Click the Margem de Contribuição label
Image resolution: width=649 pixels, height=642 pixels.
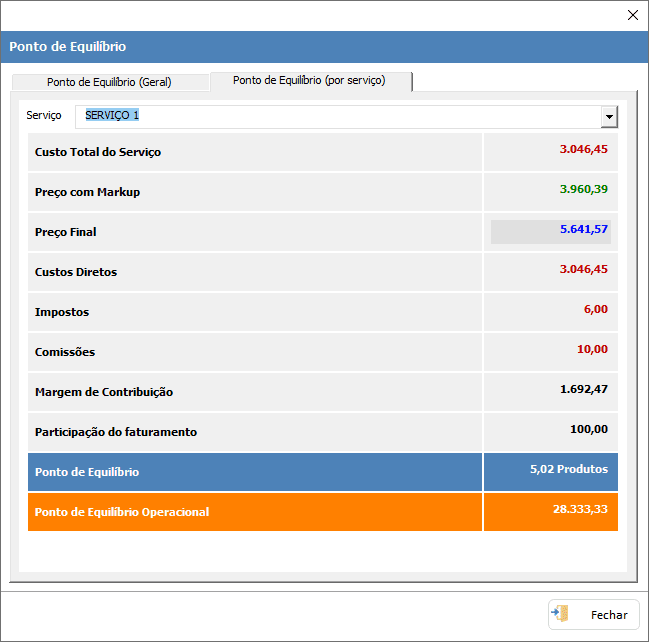[x=104, y=392]
